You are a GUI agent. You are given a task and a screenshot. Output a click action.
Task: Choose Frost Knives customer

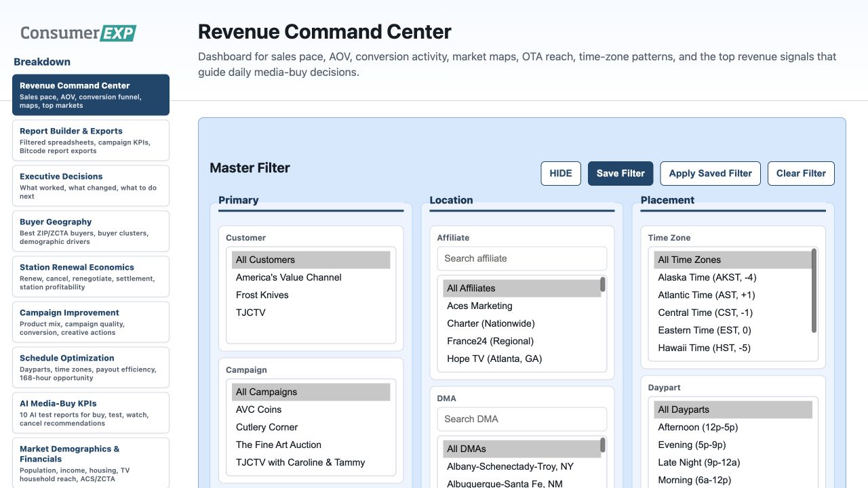(x=311, y=295)
